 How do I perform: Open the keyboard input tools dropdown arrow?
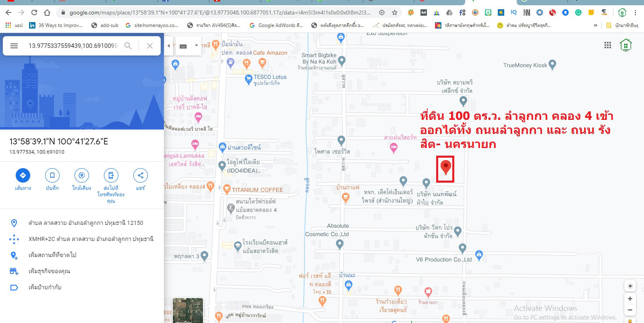tap(197, 45)
